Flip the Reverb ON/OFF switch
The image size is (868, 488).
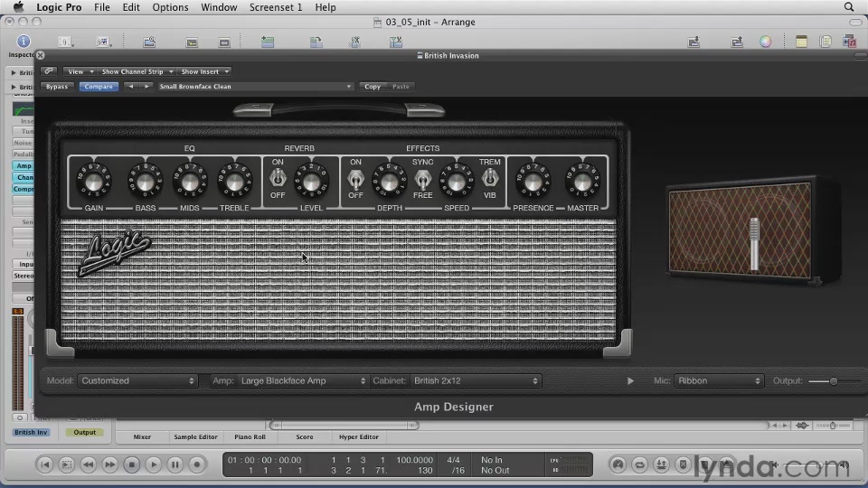click(x=278, y=178)
